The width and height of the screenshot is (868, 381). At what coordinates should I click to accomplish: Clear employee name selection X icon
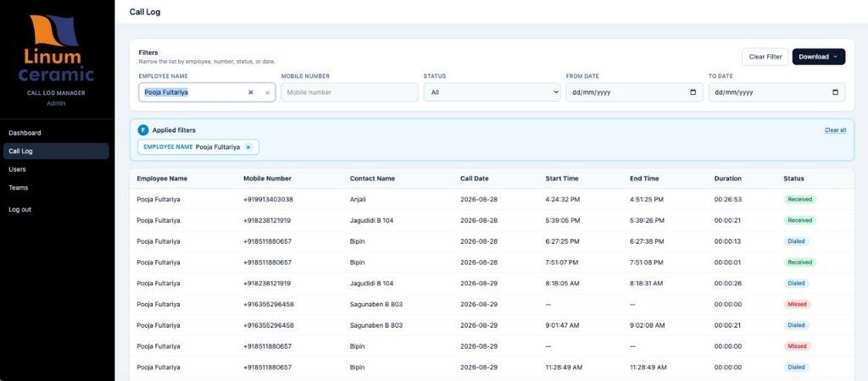(x=250, y=92)
